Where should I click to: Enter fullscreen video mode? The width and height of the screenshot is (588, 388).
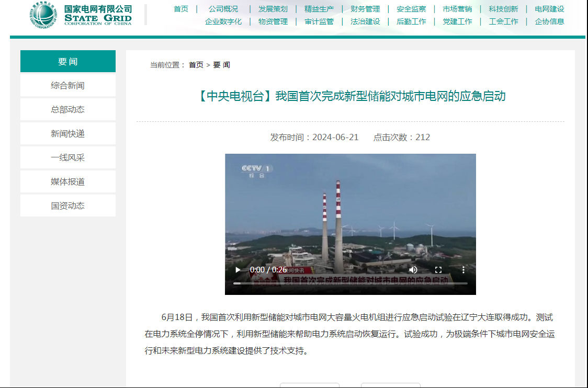438,270
